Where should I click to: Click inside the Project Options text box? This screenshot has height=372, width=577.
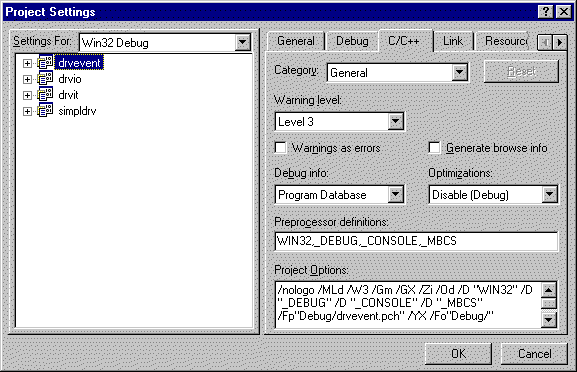[408, 305]
